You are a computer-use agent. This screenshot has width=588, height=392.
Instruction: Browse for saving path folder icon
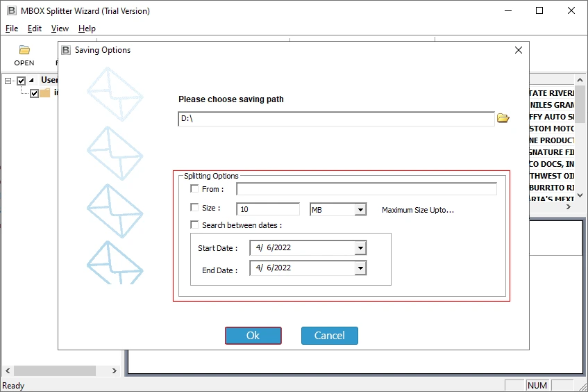click(x=503, y=118)
